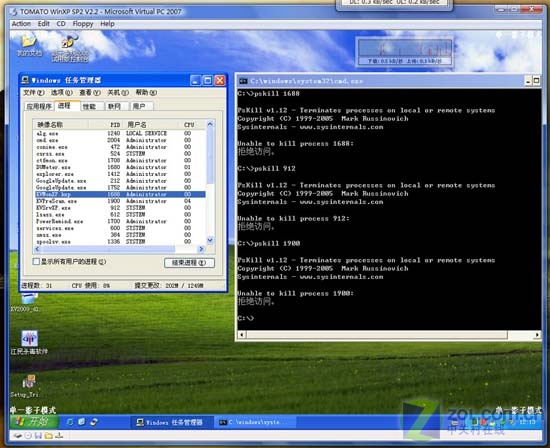550x448 pixels.
Task: Click the second quick launch icon on the taskbar
Action: [82, 422]
